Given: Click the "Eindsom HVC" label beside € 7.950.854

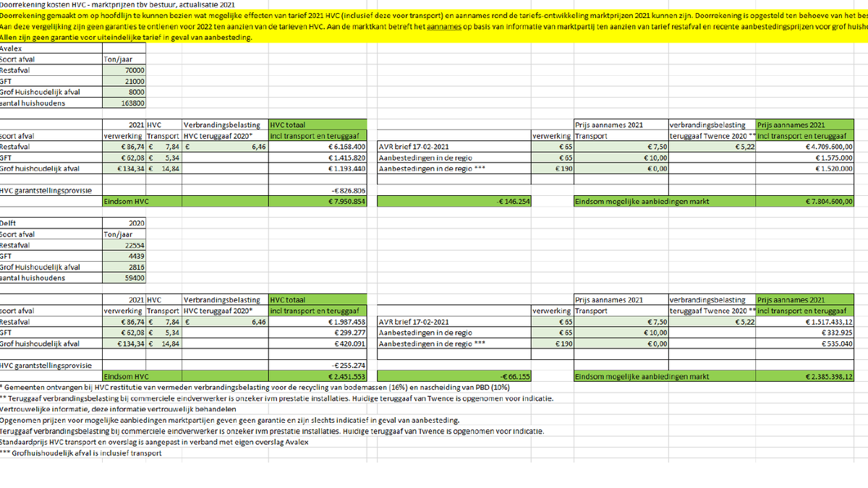Looking at the screenshot, I should [127, 201].
